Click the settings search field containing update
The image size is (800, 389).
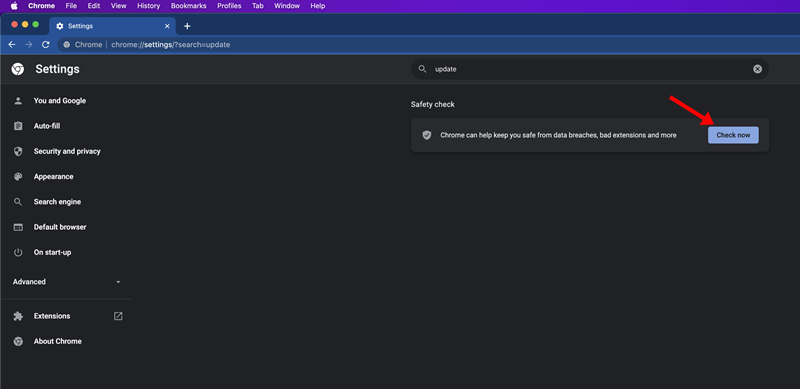pos(590,69)
